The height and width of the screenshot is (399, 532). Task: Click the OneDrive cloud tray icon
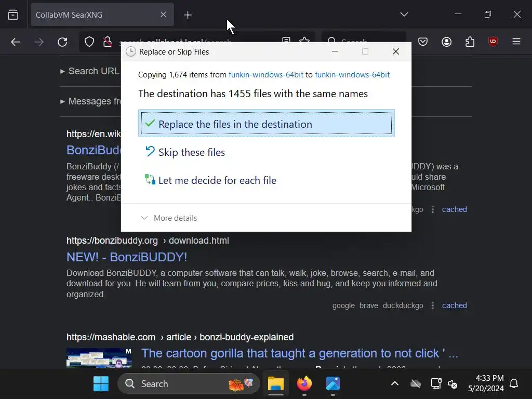pyautogui.click(x=415, y=384)
